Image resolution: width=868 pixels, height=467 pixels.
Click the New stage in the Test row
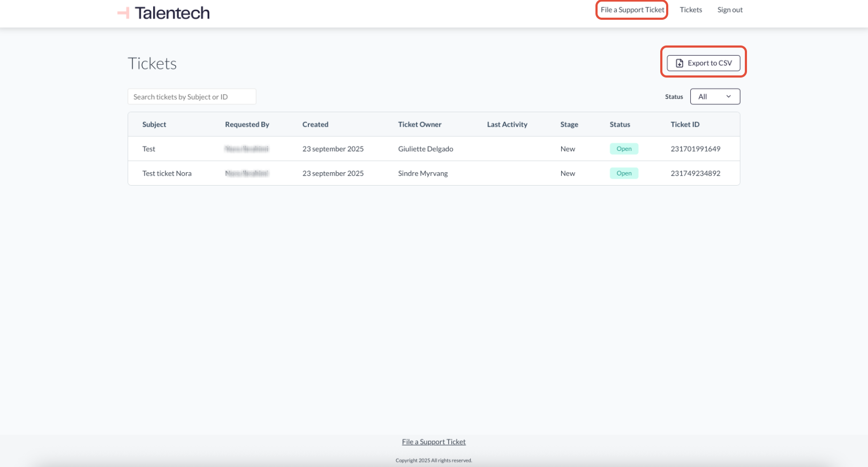click(568, 149)
